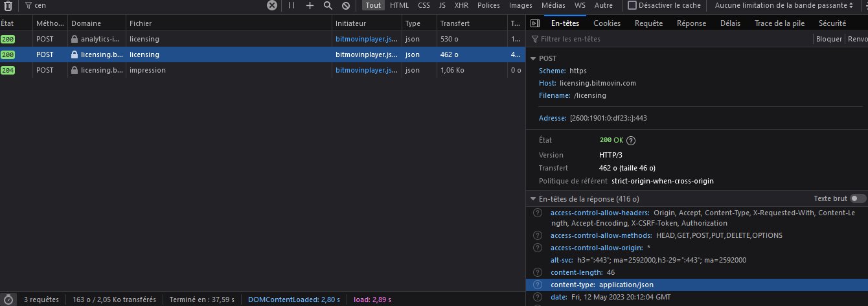Switch to the Réponse tab
This screenshot has width=868, height=306.
pos(691,23)
